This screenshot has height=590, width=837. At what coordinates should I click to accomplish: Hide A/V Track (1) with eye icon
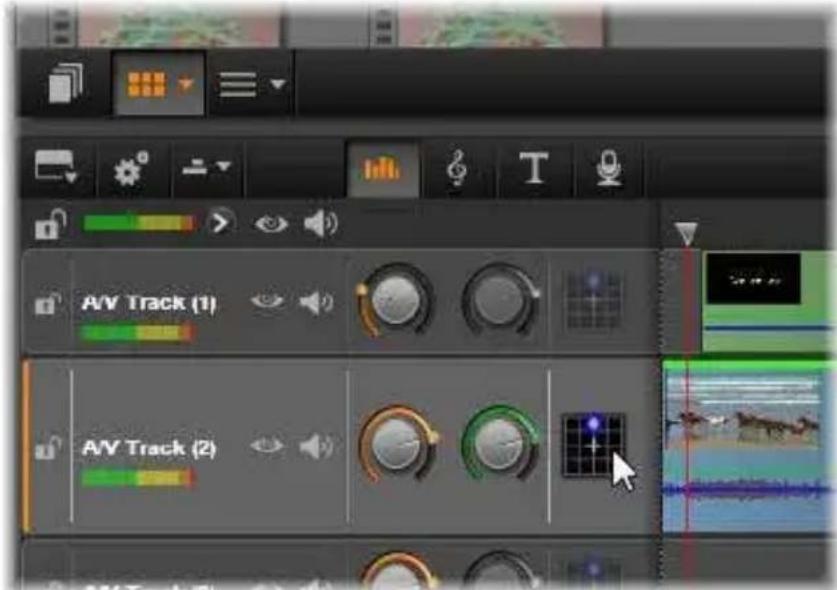[x=267, y=302]
